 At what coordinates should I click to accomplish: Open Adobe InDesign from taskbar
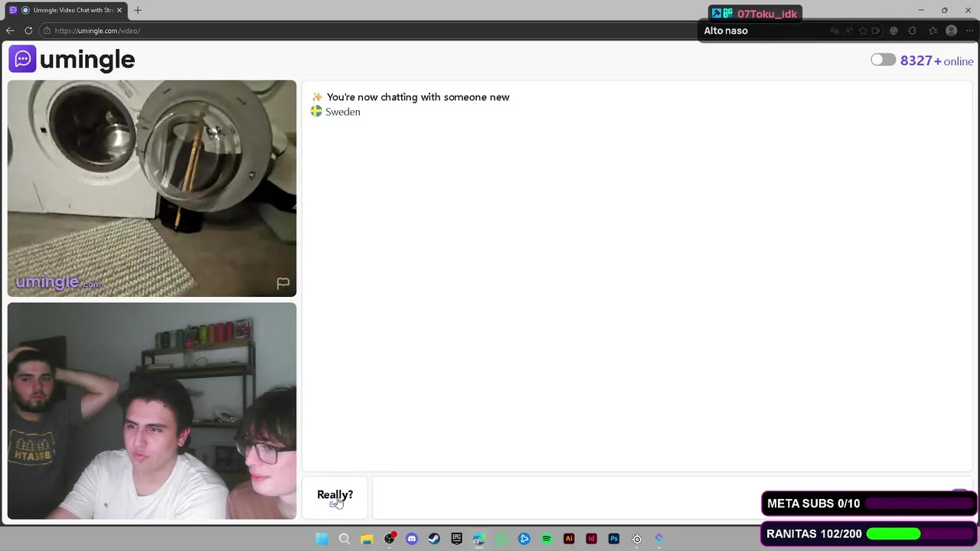point(591,539)
